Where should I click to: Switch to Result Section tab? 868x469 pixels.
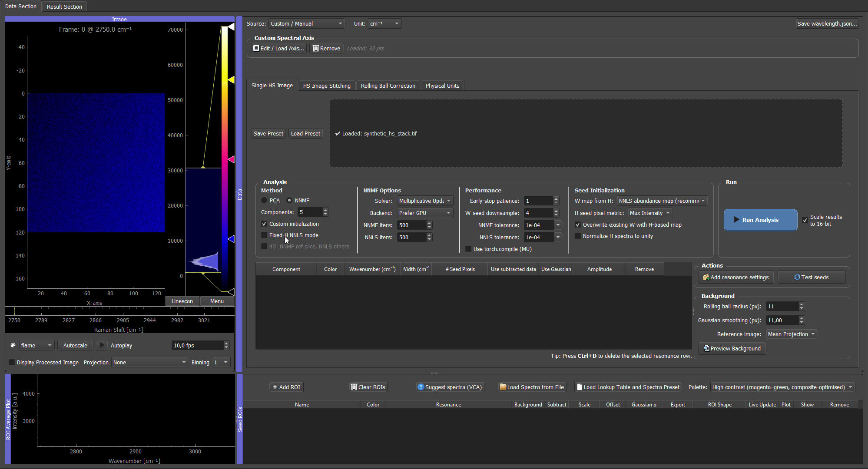(64, 7)
